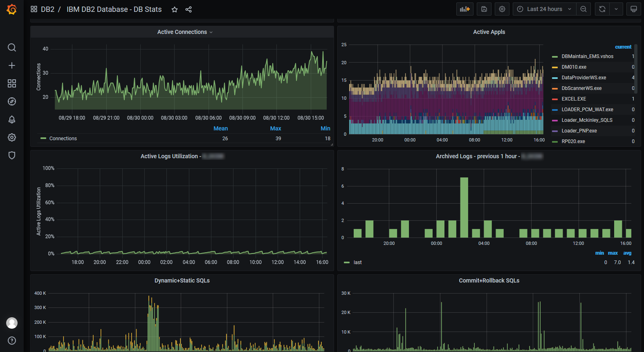
Task: Change color of the DM010.exe yellow swatch
Action: [555, 67]
